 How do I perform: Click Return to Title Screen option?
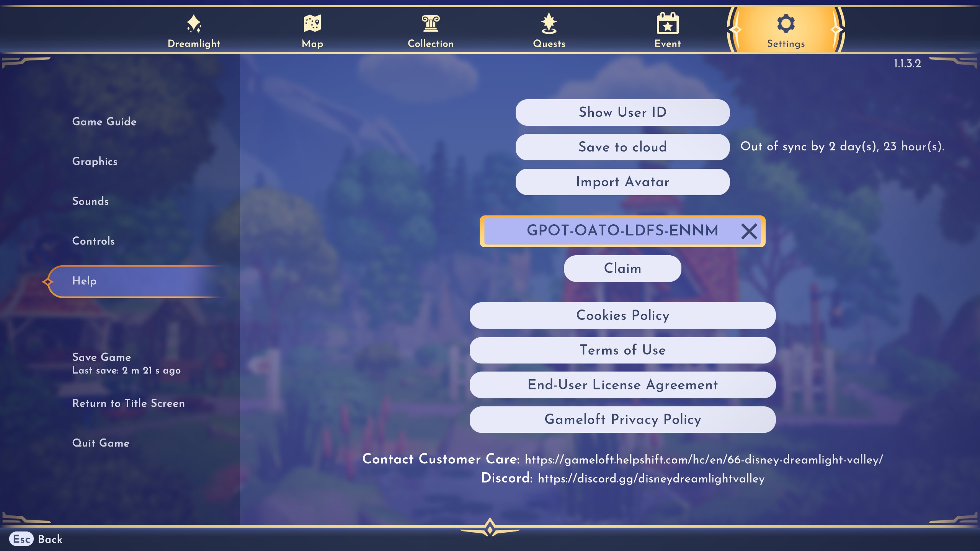pyautogui.click(x=129, y=403)
